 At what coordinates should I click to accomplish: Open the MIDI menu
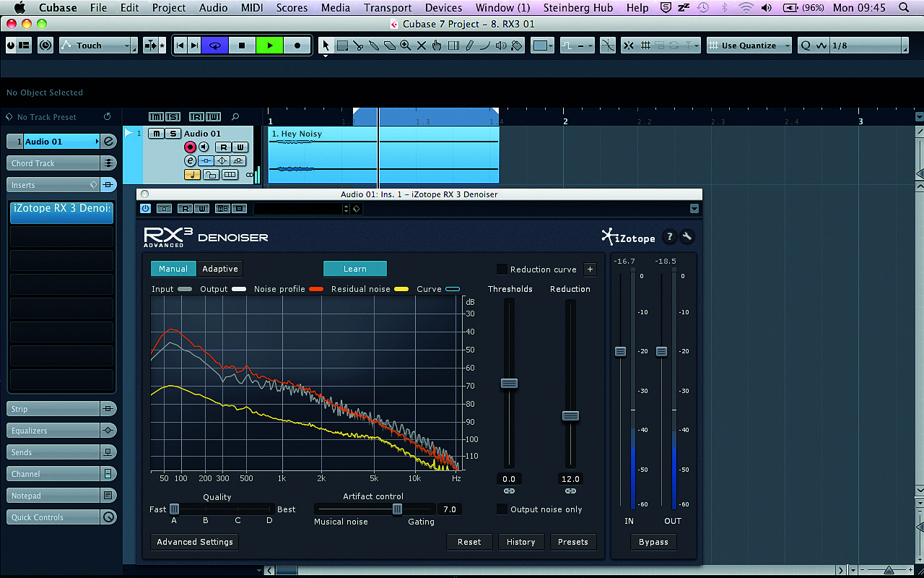[x=253, y=8]
